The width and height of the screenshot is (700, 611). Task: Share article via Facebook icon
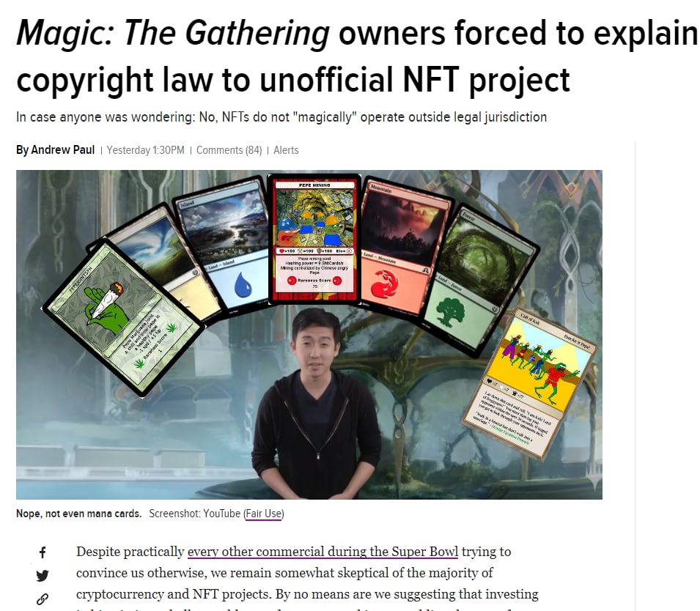pyautogui.click(x=43, y=552)
